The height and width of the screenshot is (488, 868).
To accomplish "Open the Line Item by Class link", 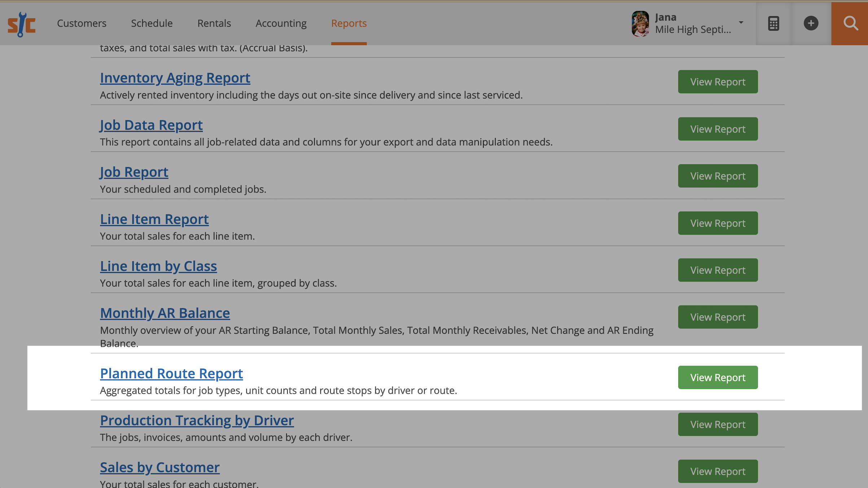I will [x=158, y=266].
